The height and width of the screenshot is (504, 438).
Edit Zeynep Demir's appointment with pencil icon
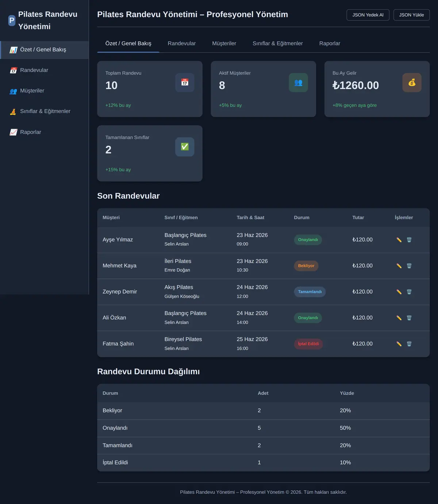[x=399, y=292]
